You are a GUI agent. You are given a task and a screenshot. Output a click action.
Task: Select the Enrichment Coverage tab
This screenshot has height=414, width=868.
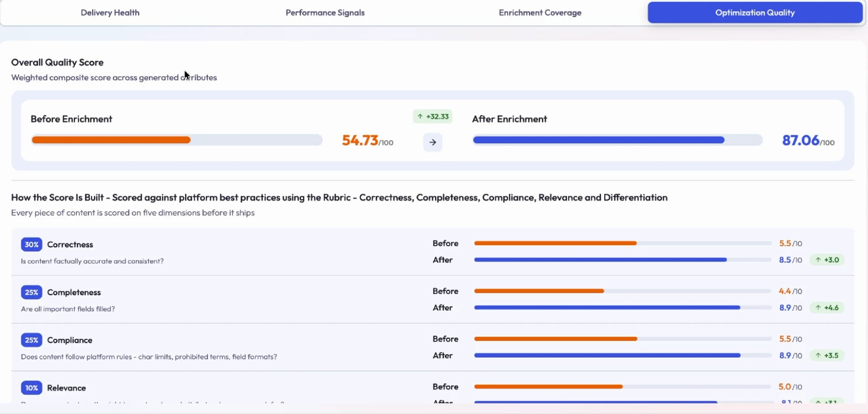(x=540, y=13)
